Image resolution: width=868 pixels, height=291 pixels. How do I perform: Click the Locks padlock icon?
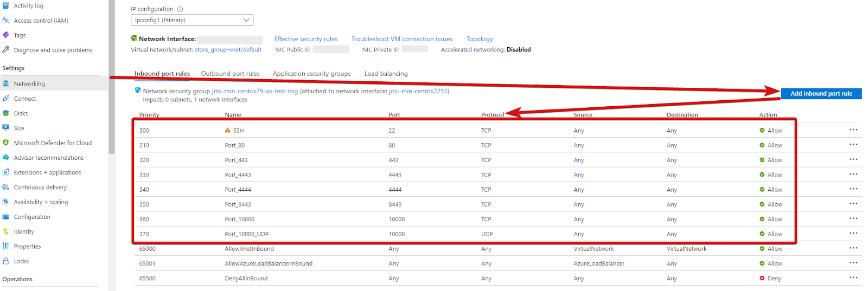tap(6, 261)
